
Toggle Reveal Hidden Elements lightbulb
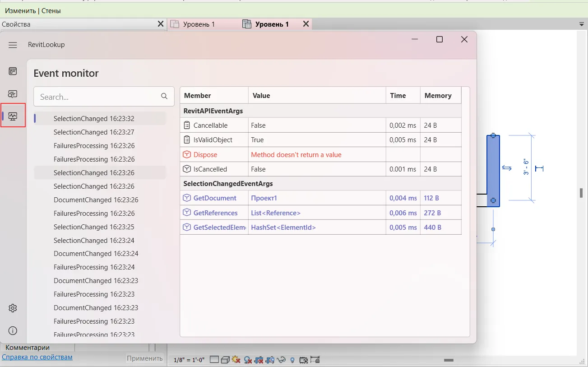pos(292,360)
